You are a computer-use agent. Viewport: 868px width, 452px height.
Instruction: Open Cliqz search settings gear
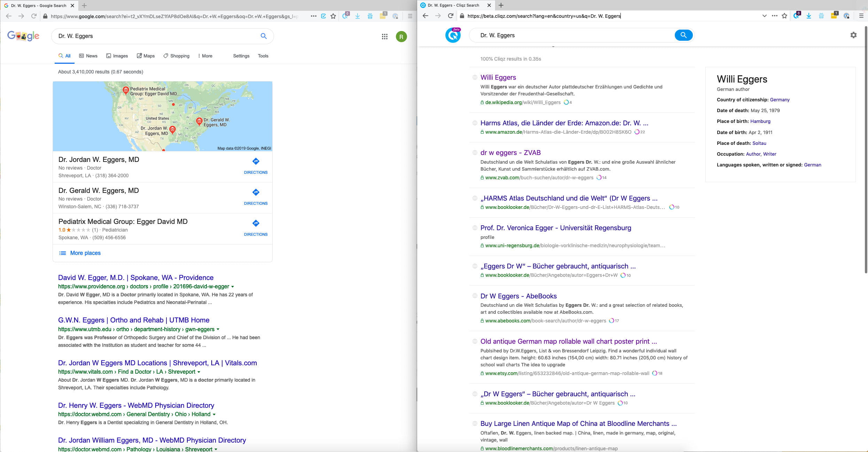[x=853, y=35]
